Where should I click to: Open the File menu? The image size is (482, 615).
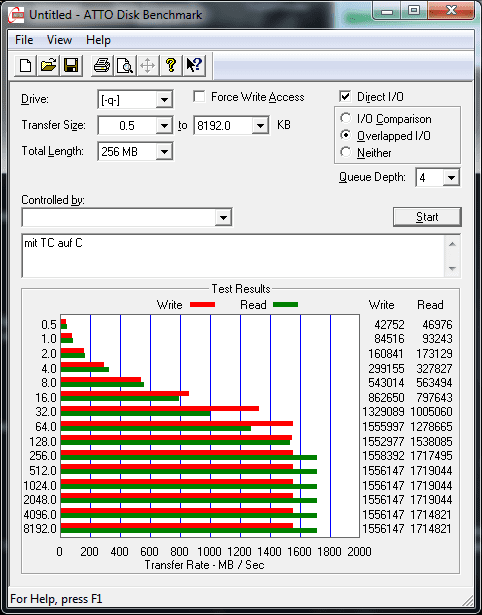coord(24,40)
